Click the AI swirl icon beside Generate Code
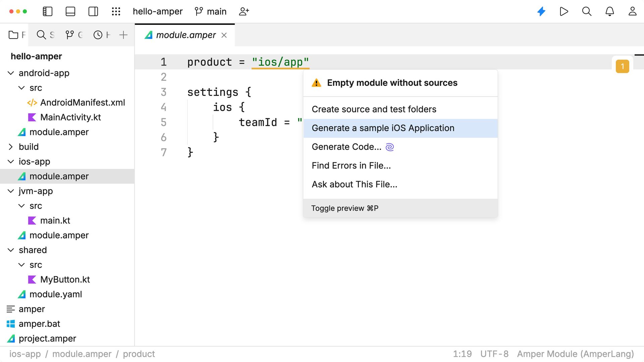This screenshot has width=644, height=362. click(390, 147)
